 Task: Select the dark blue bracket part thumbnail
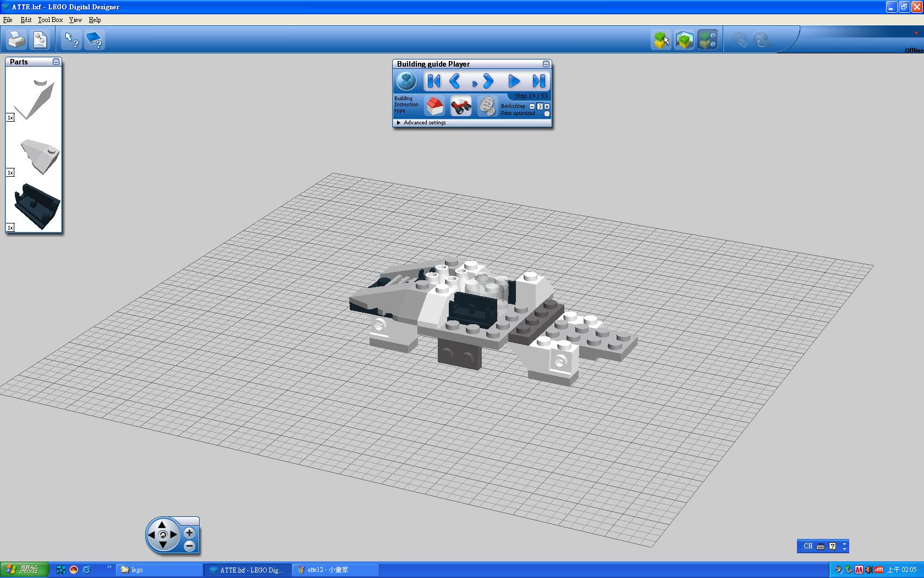tap(37, 206)
